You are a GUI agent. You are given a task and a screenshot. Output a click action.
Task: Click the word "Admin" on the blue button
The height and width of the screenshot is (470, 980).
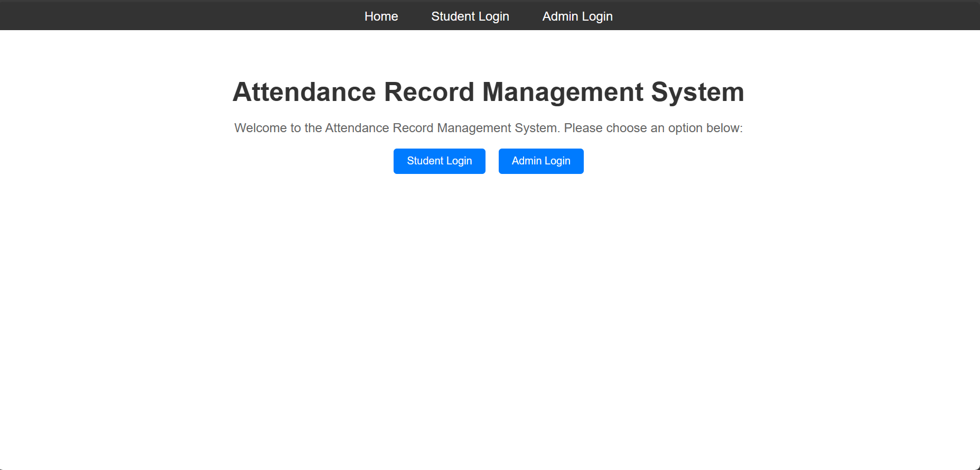(526, 161)
